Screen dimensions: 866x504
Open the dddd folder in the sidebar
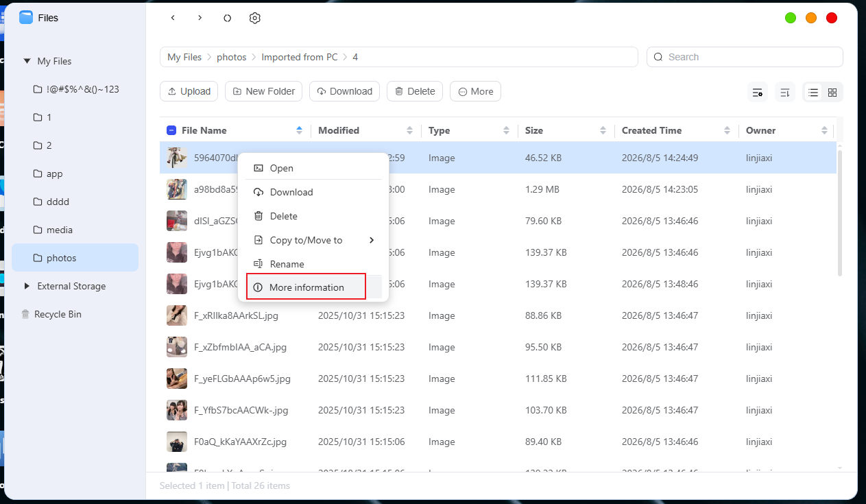[58, 202]
